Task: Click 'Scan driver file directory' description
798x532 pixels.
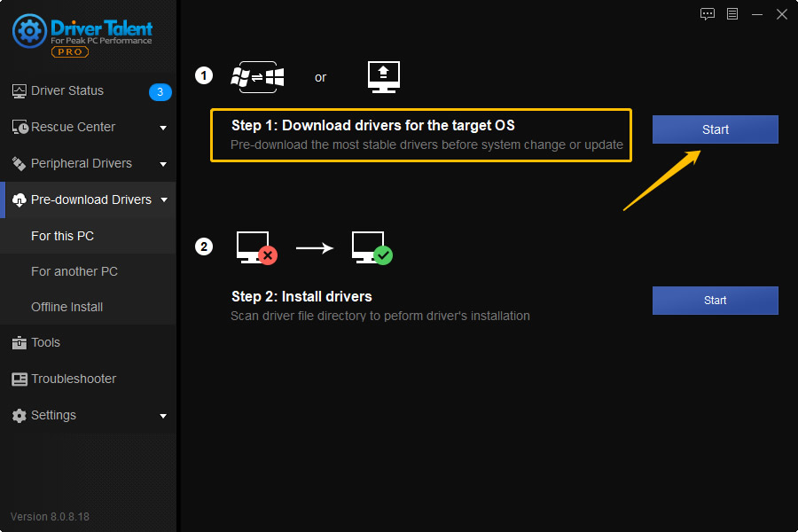Action: pos(380,317)
